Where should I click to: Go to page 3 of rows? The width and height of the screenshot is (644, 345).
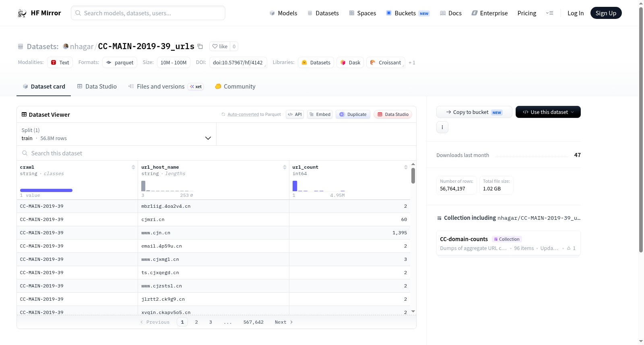tap(211, 322)
